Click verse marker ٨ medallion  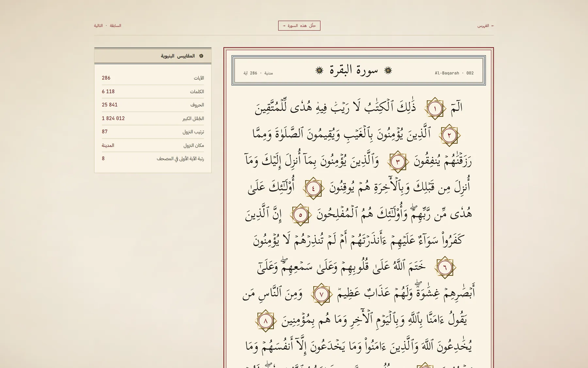click(265, 321)
